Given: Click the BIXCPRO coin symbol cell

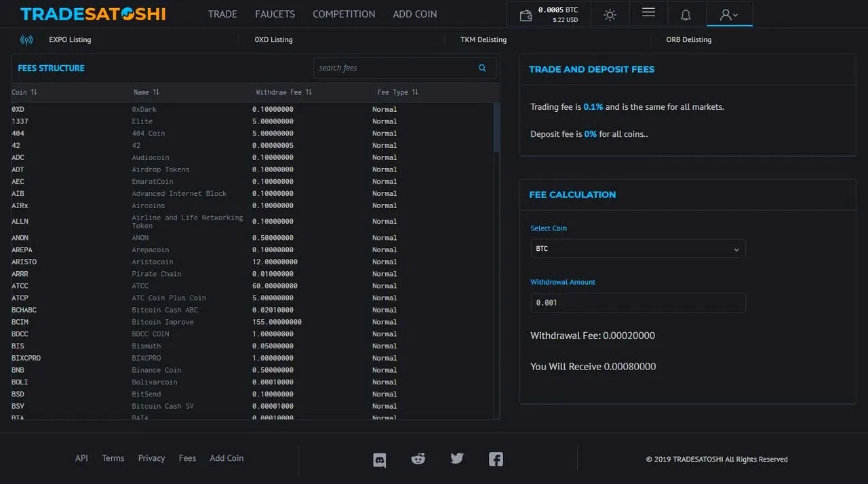Looking at the screenshot, I should point(26,358).
